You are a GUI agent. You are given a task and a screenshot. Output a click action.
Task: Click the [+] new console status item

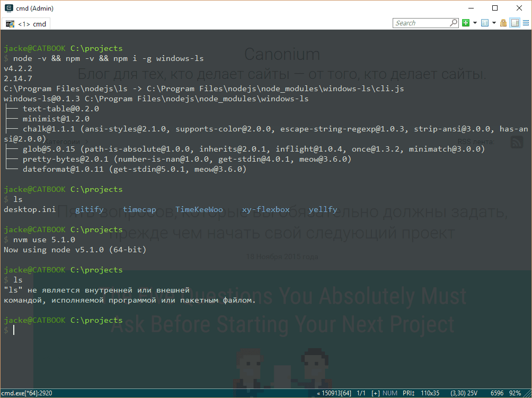[x=376, y=393]
